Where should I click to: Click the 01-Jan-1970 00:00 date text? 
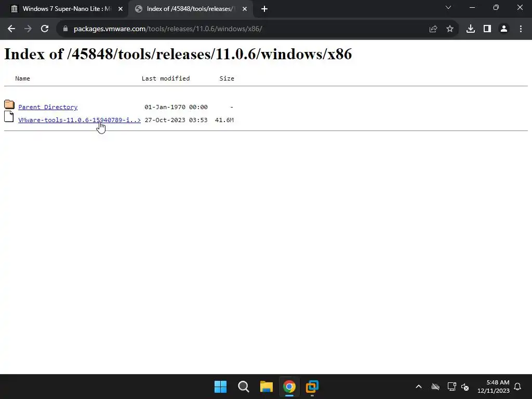176,107
